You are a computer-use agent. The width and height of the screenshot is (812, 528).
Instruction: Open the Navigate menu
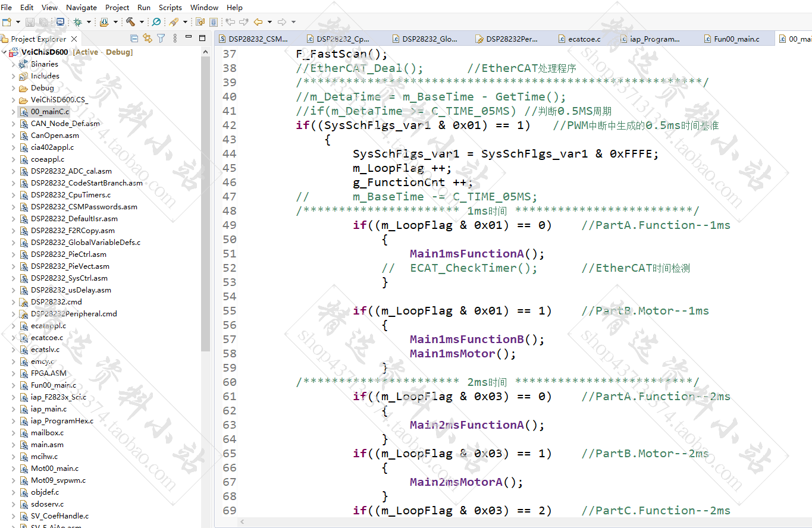pos(81,8)
